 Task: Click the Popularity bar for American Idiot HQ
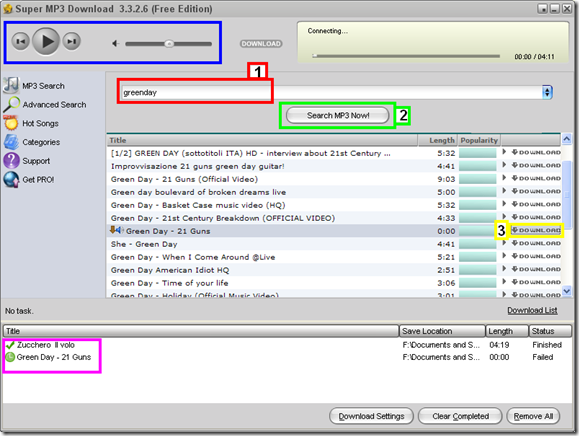[477, 270]
